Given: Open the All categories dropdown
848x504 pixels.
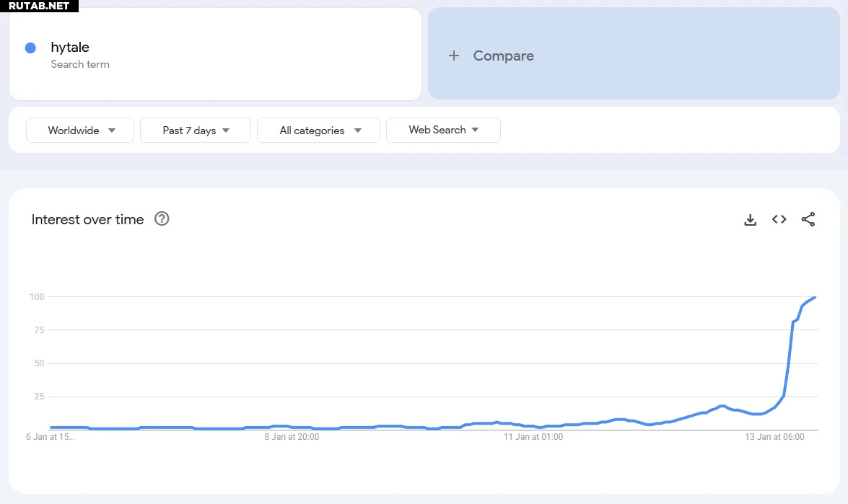Looking at the screenshot, I should (x=318, y=131).
